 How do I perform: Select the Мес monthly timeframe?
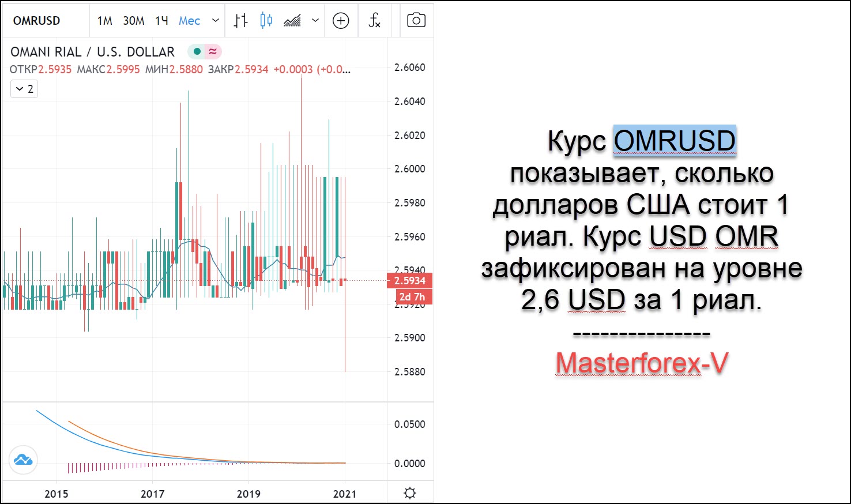coord(189,21)
